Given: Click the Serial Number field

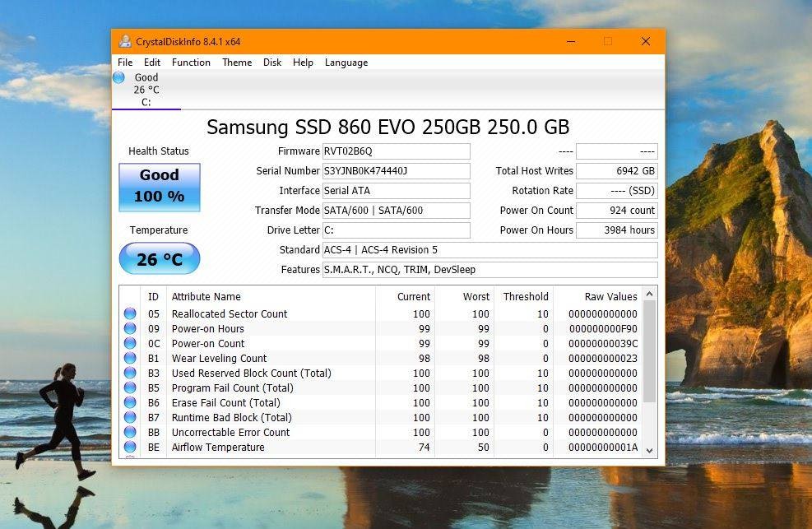Looking at the screenshot, I should pyautogui.click(x=397, y=171).
